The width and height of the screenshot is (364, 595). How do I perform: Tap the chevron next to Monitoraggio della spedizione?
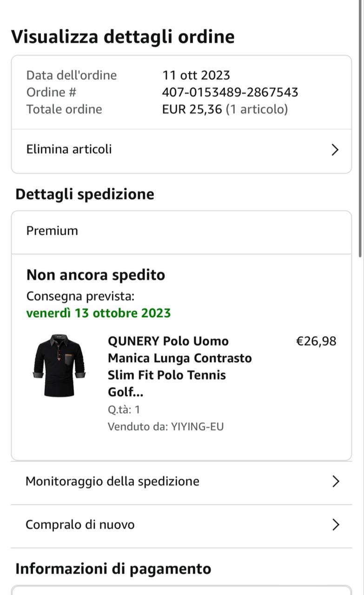point(336,482)
